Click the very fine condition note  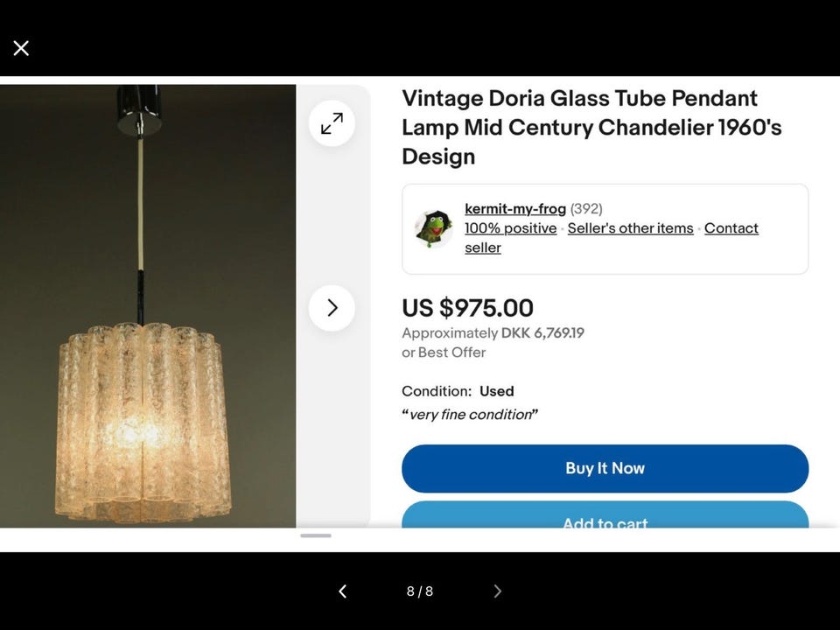point(470,415)
